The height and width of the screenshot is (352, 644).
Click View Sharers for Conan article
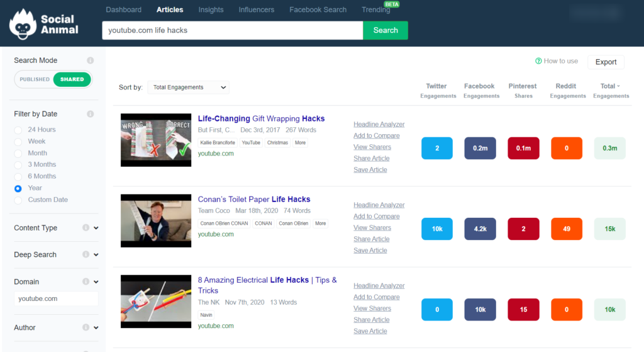pyautogui.click(x=372, y=227)
